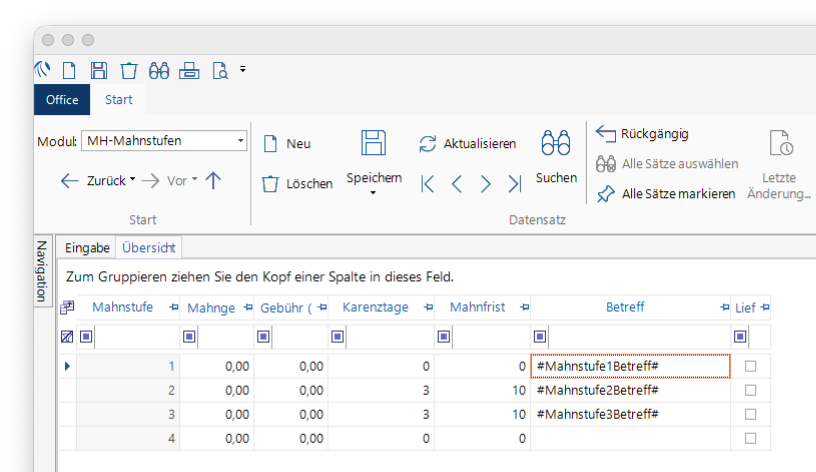Click the Löschen trash icon
This screenshot has height=472, width=816.
pos(269,183)
